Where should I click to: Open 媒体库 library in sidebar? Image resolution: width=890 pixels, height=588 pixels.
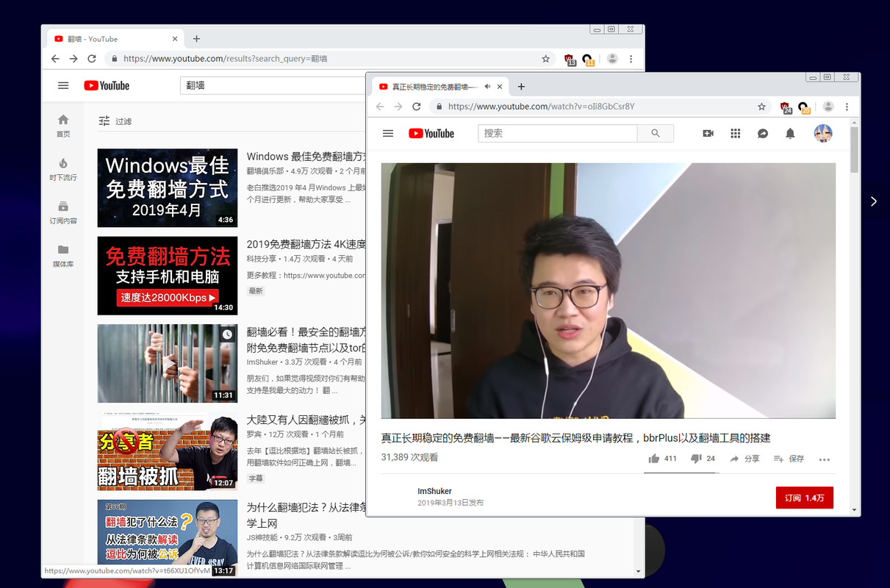pos(63,256)
